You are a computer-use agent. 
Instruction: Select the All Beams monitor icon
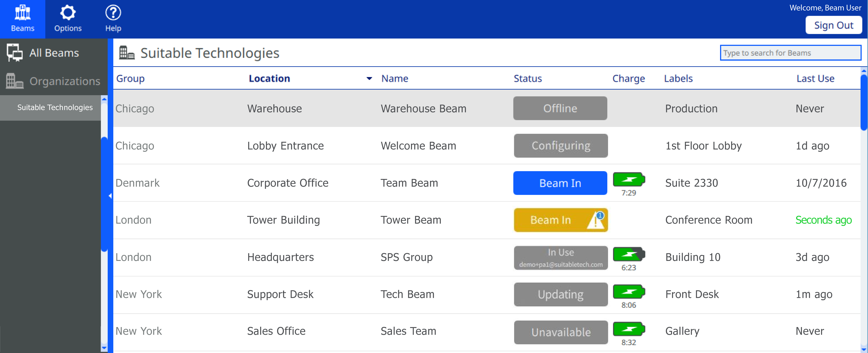[15, 53]
